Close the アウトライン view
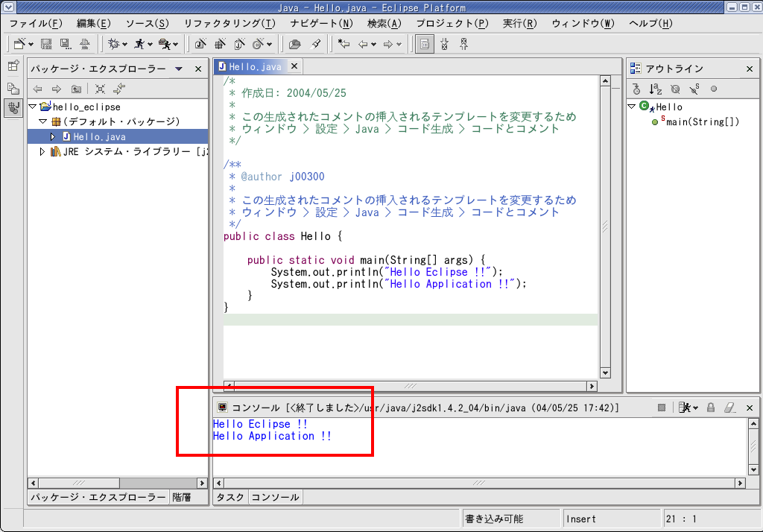The width and height of the screenshot is (763, 532). tap(750, 69)
